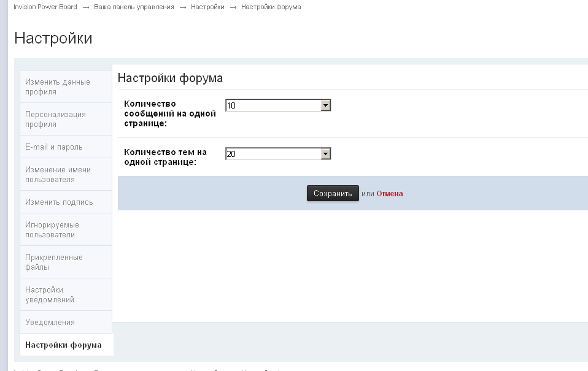
Task: Select Настройки link in the breadcrumb trail
Action: tap(207, 7)
